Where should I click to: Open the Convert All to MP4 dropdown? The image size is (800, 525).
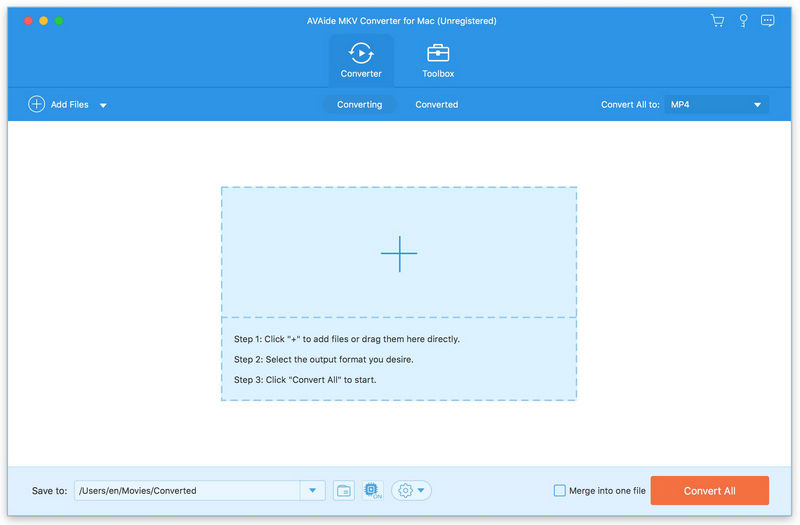(716, 104)
